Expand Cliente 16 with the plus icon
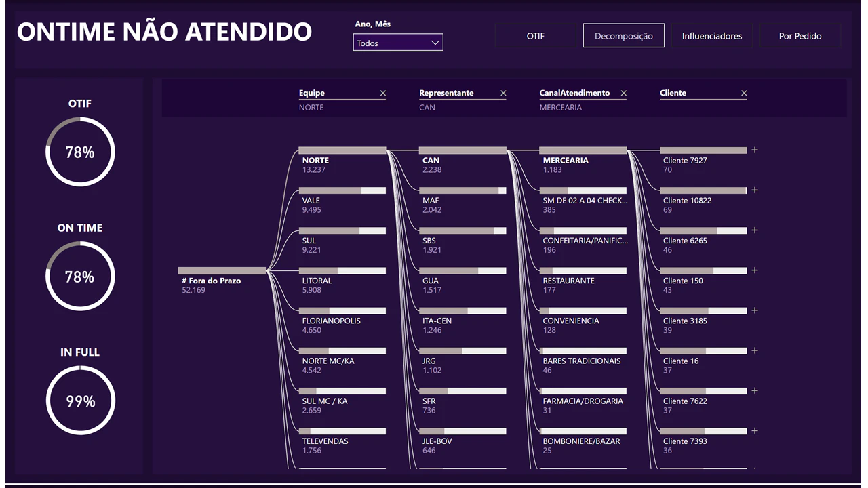Screen dimensions: 868x488 coord(755,350)
